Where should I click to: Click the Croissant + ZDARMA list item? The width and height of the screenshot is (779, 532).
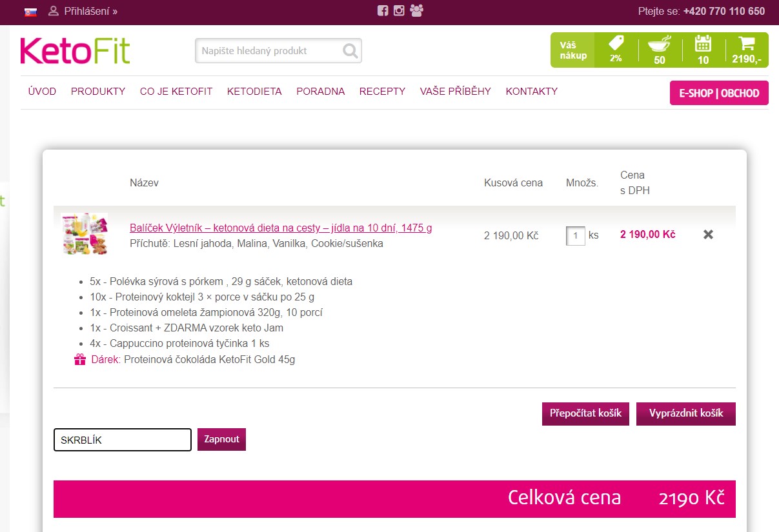(x=187, y=328)
